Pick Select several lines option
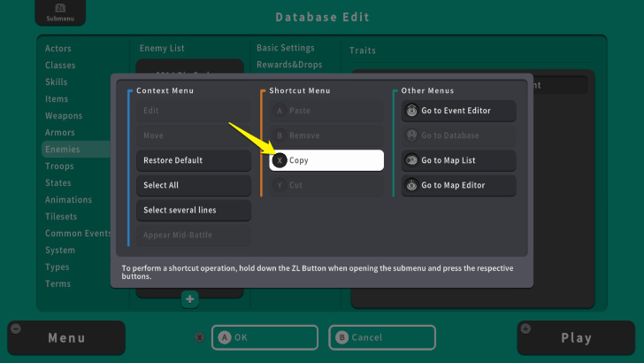The width and height of the screenshot is (644, 363). click(x=193, y=210)
